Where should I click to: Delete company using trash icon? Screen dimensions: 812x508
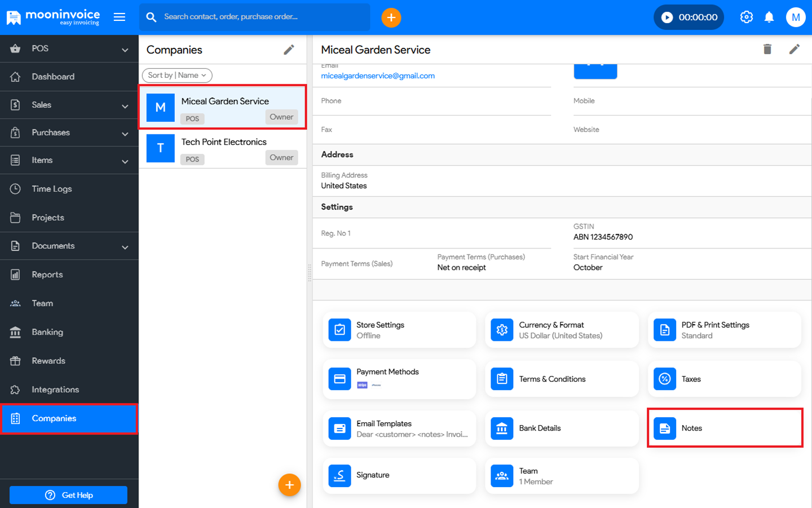coord(767,50)
